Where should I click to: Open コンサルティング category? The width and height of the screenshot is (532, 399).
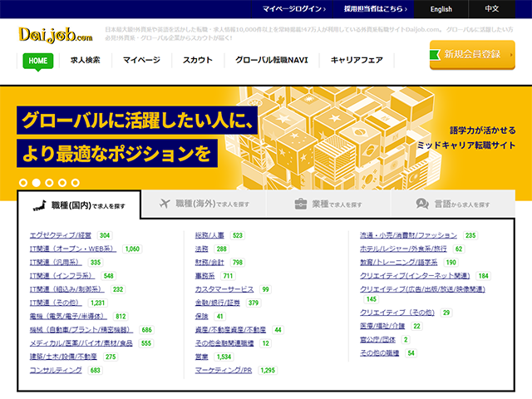[56, 370]
